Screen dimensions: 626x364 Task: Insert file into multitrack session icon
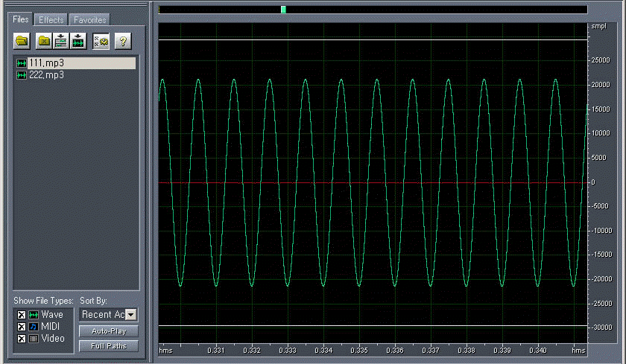[60, 41]
